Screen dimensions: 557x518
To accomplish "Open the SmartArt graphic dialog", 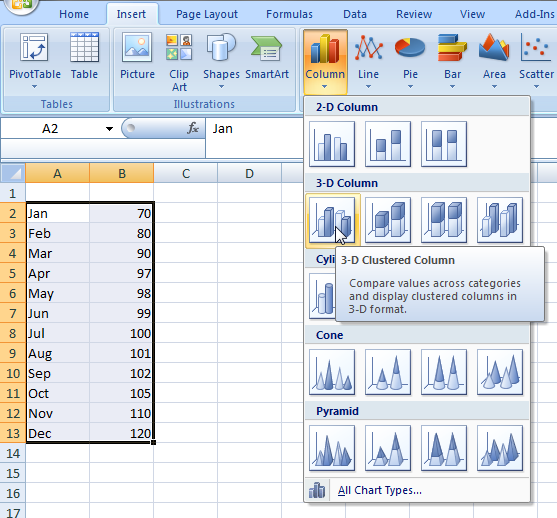I will pos(267,56).
